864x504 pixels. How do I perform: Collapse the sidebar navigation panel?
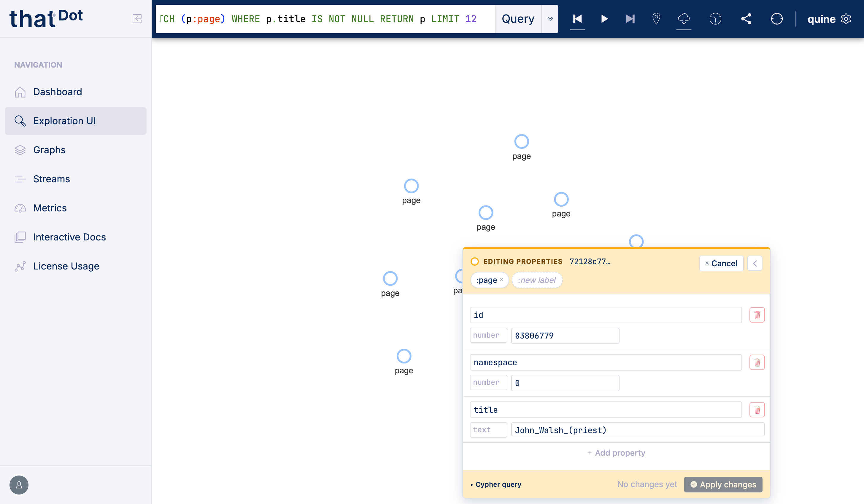(137, 18)
